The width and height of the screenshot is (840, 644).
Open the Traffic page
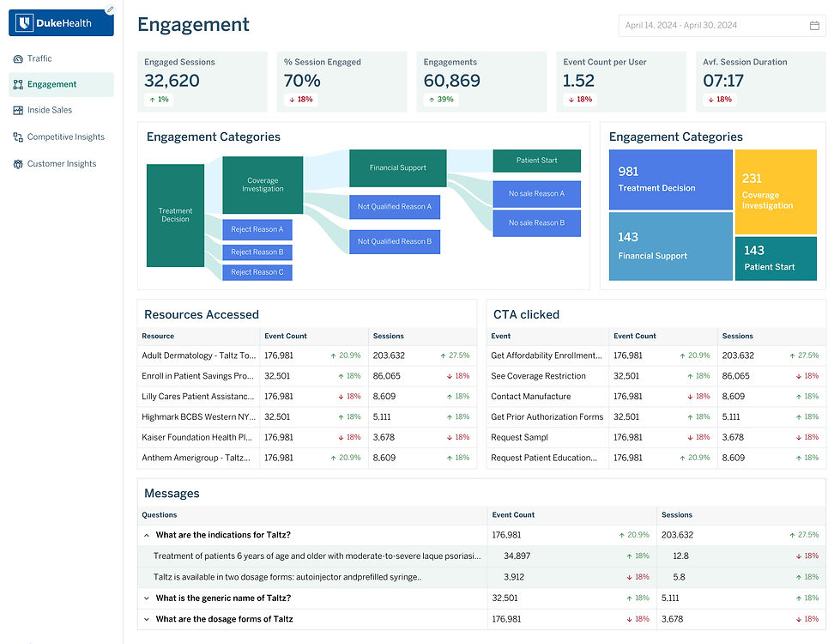point(61,58)
